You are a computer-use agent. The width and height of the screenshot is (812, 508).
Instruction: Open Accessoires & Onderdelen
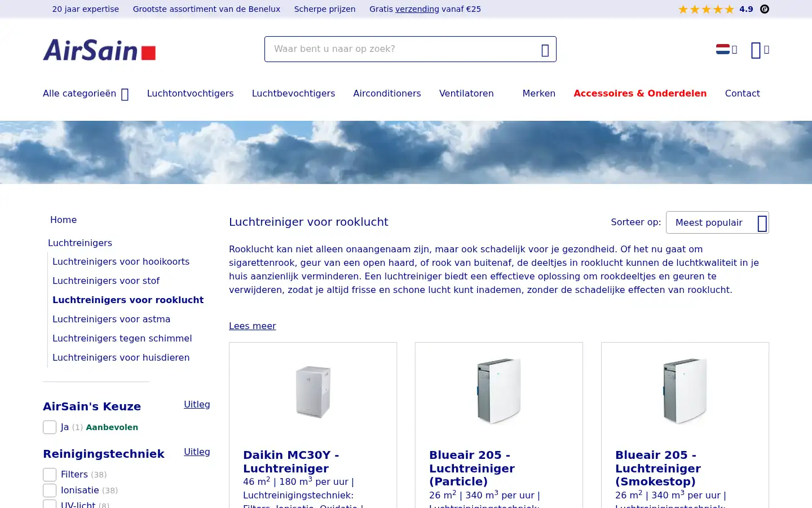(x=640, y=94)
